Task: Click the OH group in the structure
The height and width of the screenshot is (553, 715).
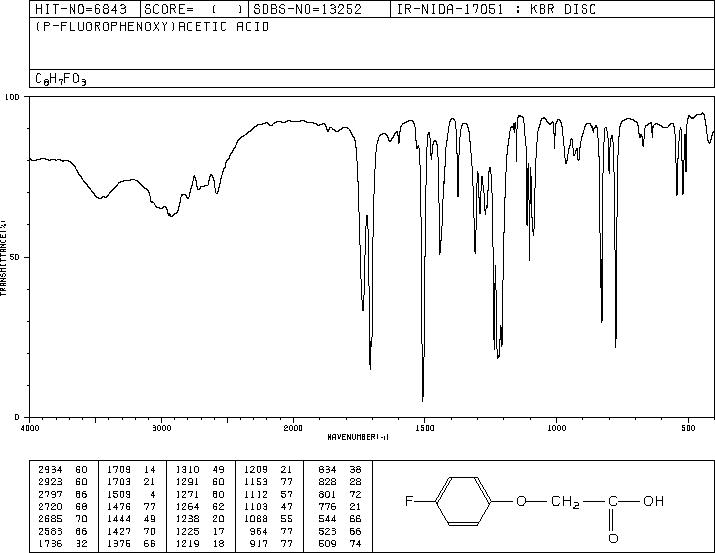Action: [653, 501]
